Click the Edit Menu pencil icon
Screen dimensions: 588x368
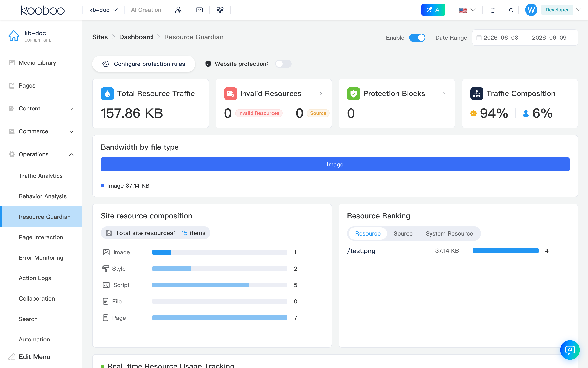12,357
